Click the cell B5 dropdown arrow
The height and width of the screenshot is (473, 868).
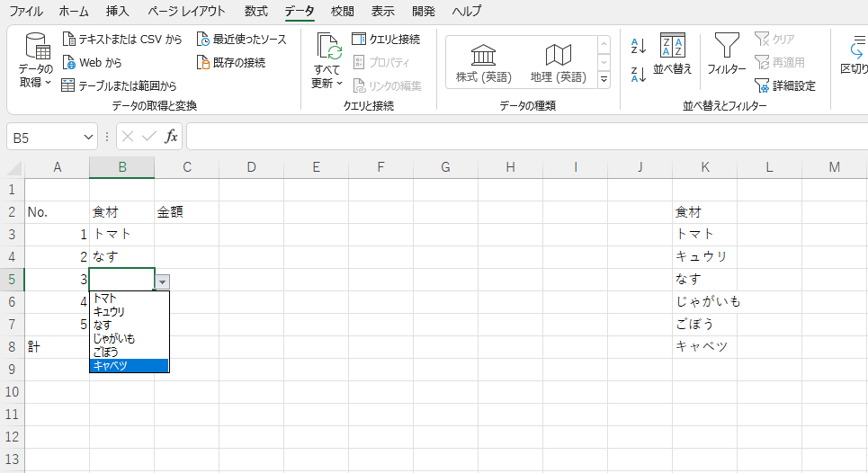coord(162,282)
